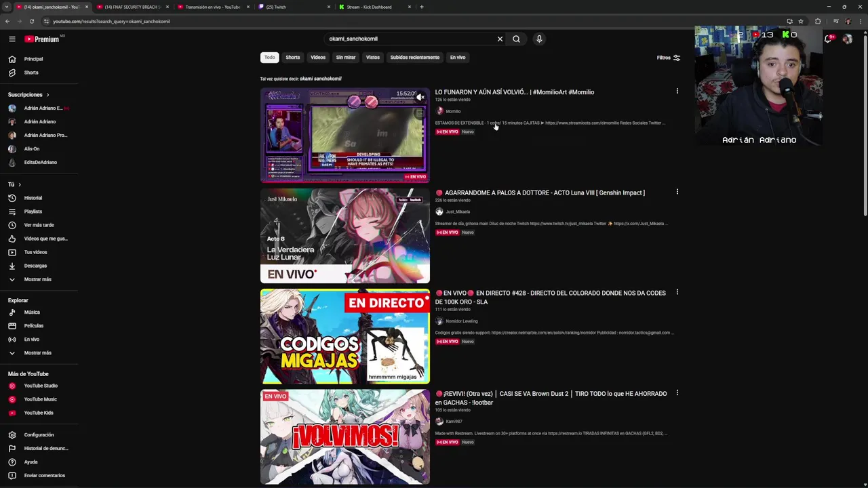Expand the Suscripciones section

tap(28, 95)
